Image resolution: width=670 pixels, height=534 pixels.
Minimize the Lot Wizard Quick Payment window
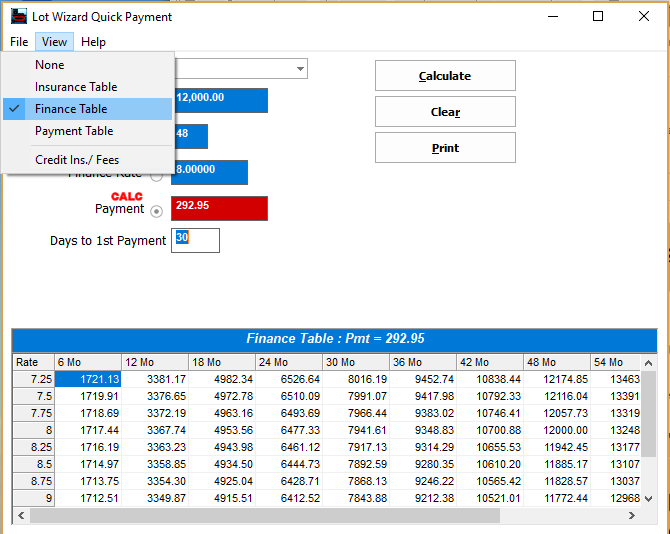[x=553, y=16]
